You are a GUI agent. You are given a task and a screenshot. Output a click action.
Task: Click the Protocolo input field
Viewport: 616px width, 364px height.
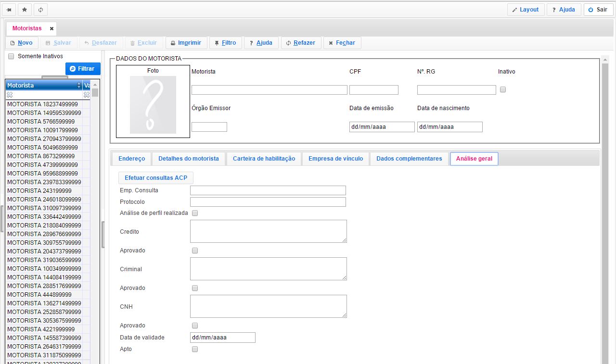(268, 202)
